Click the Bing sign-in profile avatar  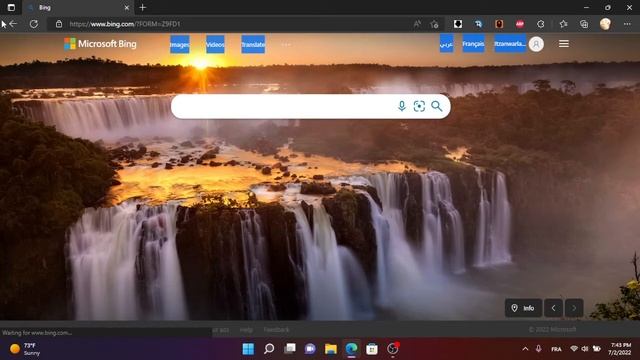coord(536,44)
